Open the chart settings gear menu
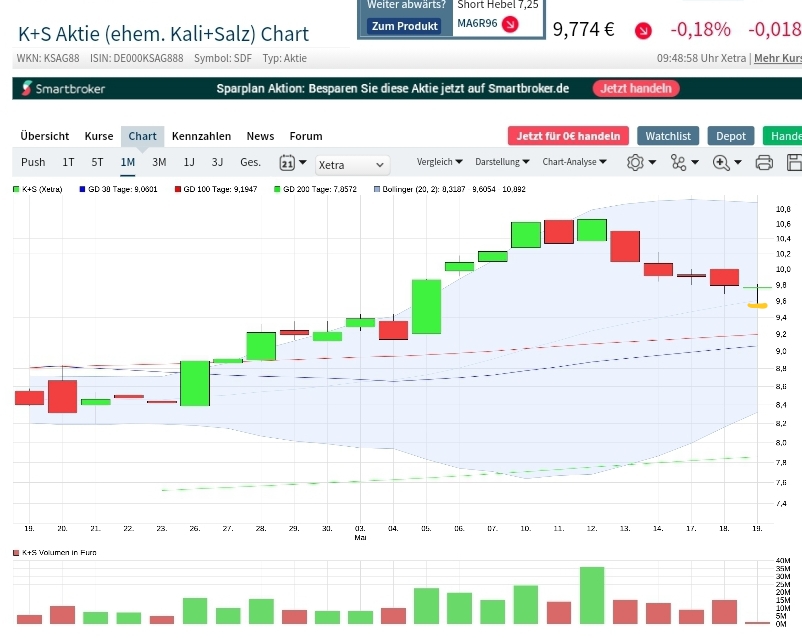This screenshot has width=802, height=638. (x=641, y=163)
